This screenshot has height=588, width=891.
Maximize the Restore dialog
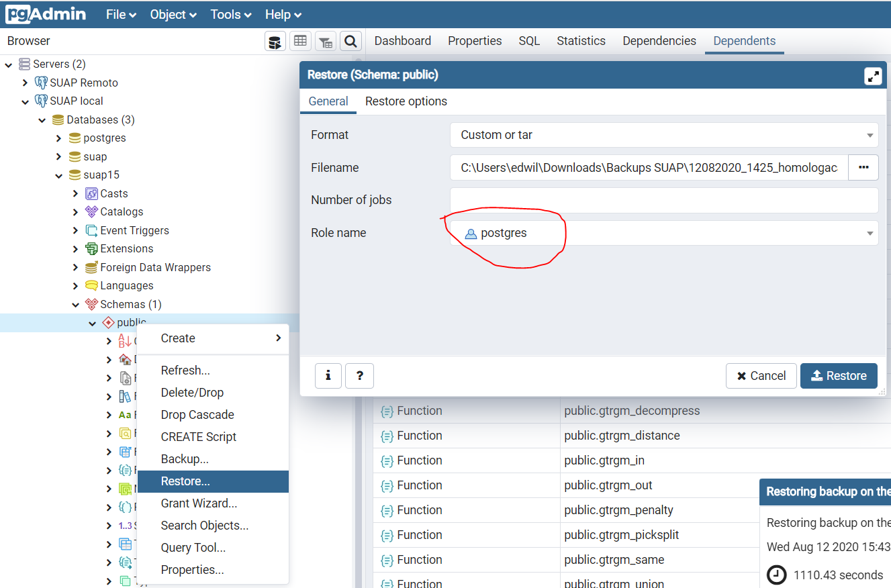pyautogui.click(x=873, y=76)
